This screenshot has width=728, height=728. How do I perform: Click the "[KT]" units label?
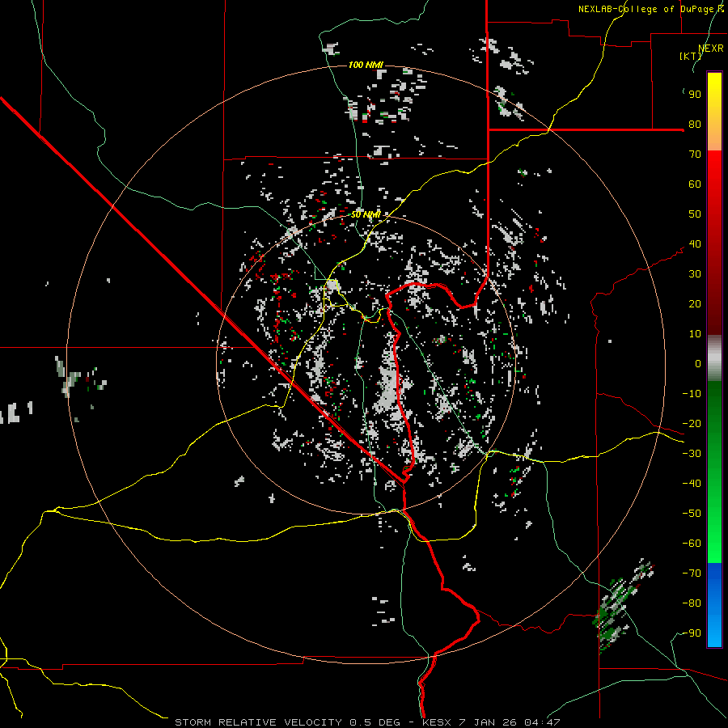(691, 56)
